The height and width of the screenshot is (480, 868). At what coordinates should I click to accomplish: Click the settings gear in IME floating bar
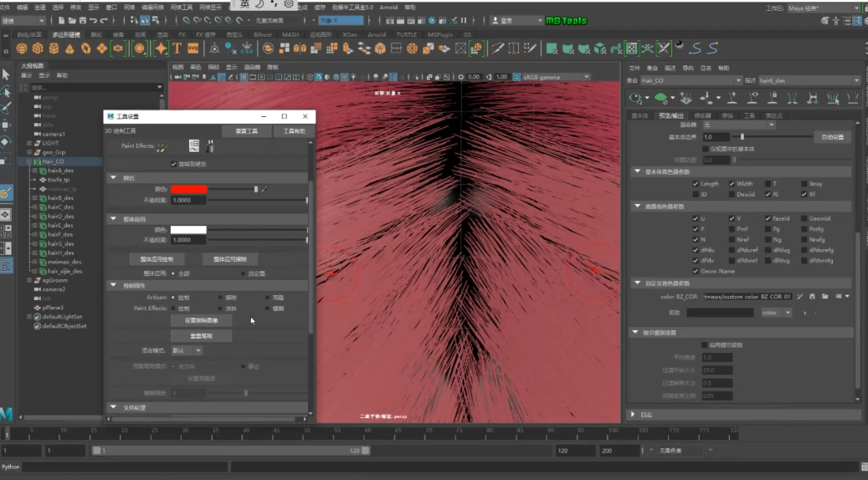point(289,4)
